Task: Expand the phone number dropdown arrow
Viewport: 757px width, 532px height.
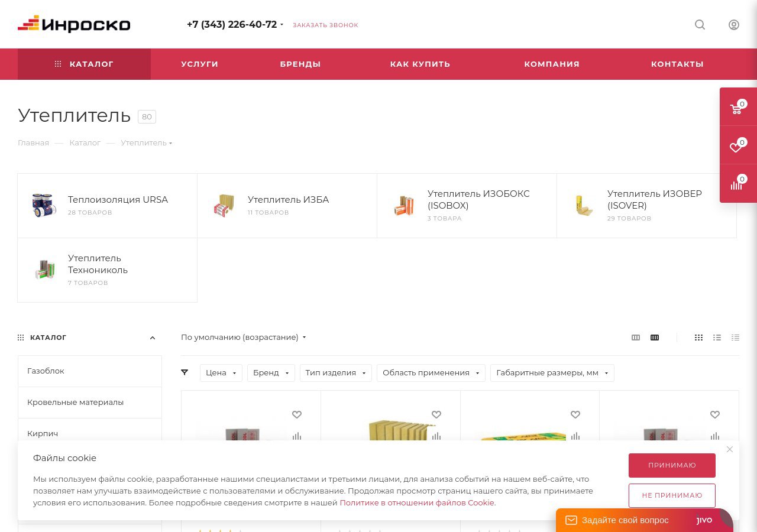Action: [x=282, y=25]
